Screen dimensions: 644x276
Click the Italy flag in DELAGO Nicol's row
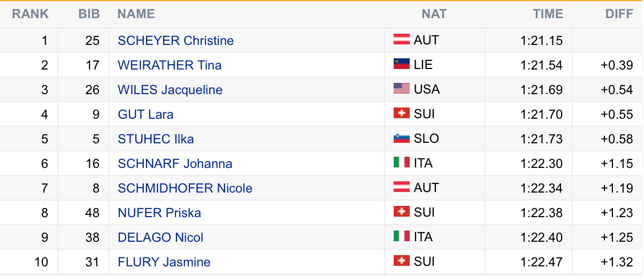(x=402, y=236)
